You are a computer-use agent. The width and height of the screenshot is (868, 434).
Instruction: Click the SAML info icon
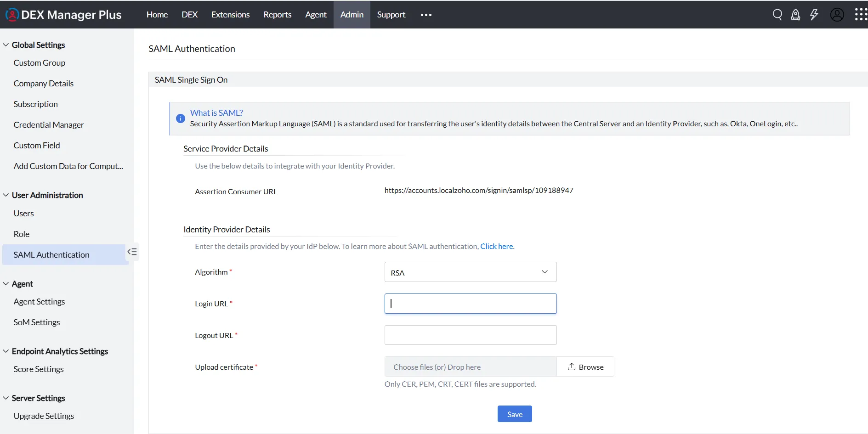click(x=181, y=118)
